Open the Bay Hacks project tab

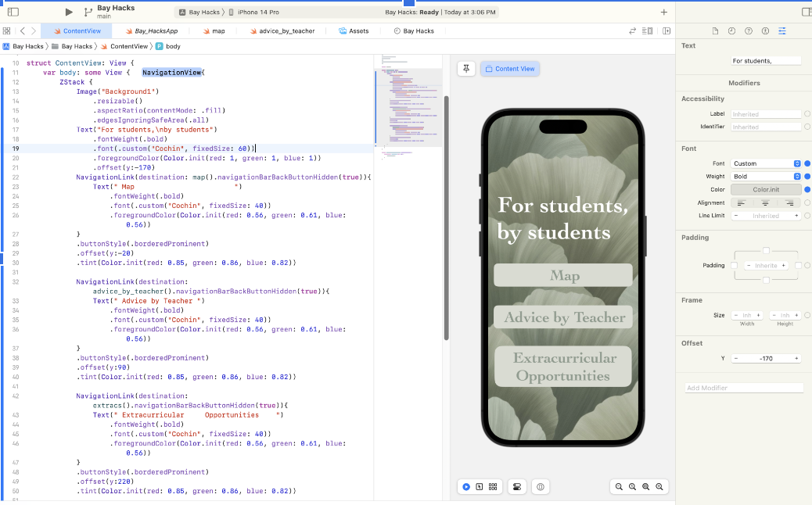point(414,31)
